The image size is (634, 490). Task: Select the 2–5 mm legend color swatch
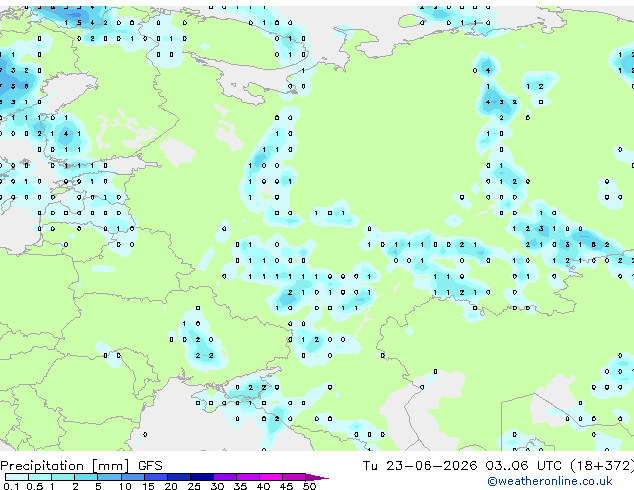click(x=86, y=477)
